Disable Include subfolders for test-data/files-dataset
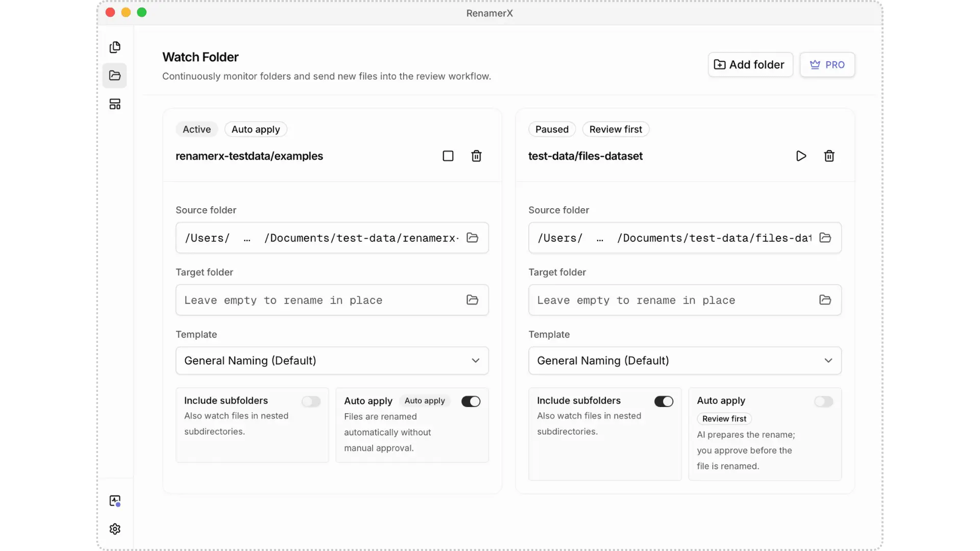Screen dimensions: 980x551 (664, 402)
